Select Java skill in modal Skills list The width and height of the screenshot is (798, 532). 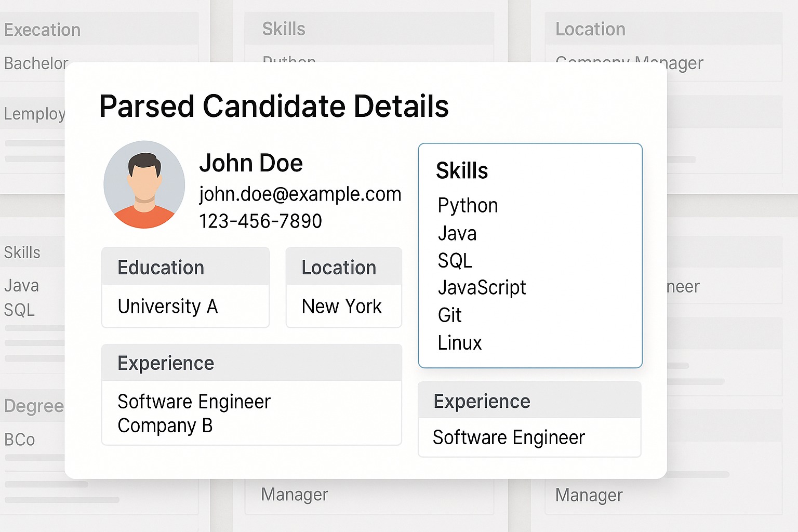pos(457,233)
